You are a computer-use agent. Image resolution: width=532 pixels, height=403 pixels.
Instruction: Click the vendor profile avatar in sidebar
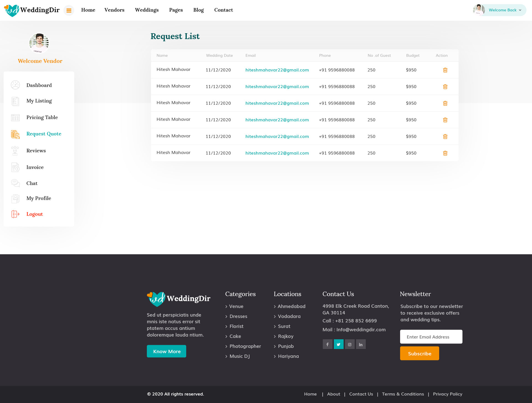click(39, 43)
